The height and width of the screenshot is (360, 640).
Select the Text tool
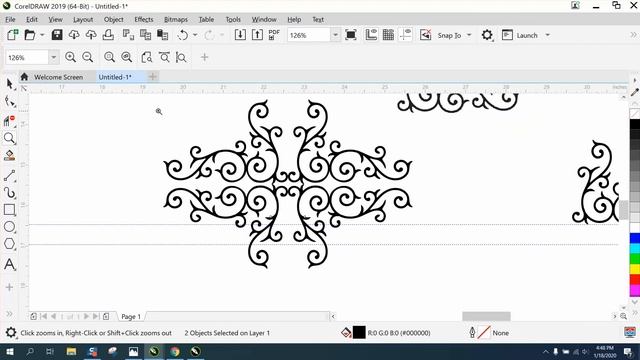pos(9,264)
